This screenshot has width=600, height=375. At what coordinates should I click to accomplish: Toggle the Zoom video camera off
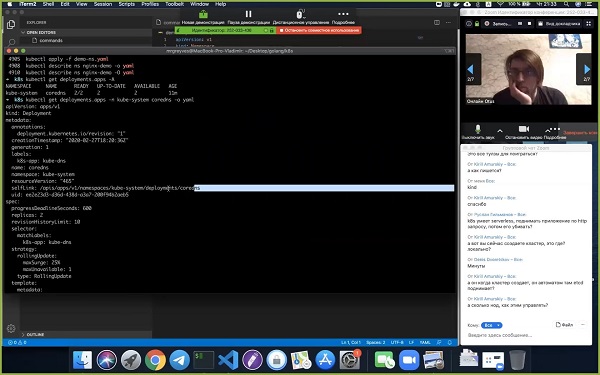523,129
